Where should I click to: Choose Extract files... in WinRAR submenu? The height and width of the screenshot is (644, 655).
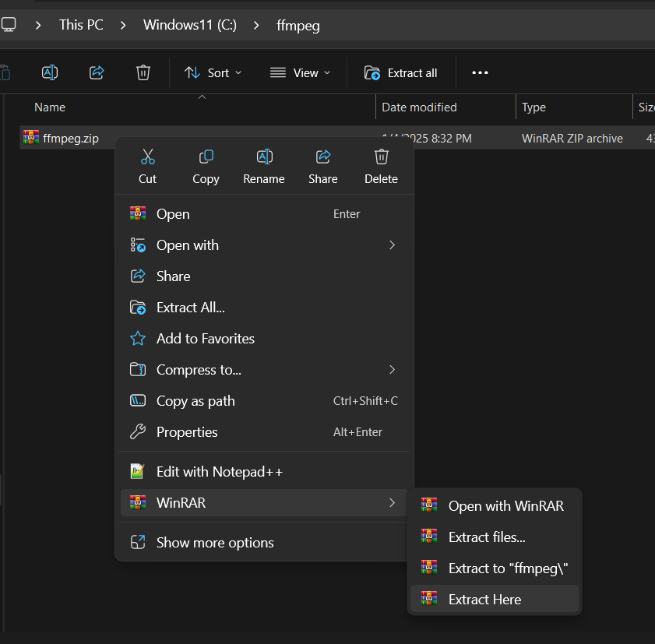[495, 537]
